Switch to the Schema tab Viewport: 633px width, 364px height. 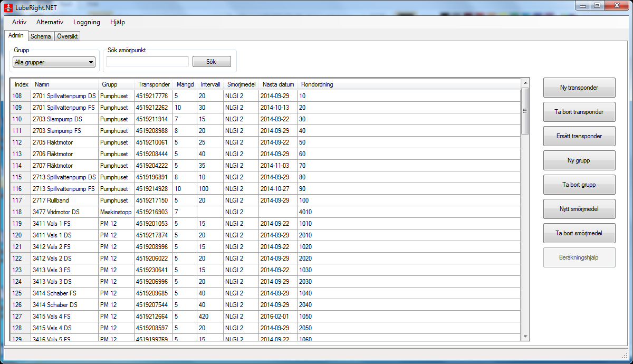click(x=41, y=36)
